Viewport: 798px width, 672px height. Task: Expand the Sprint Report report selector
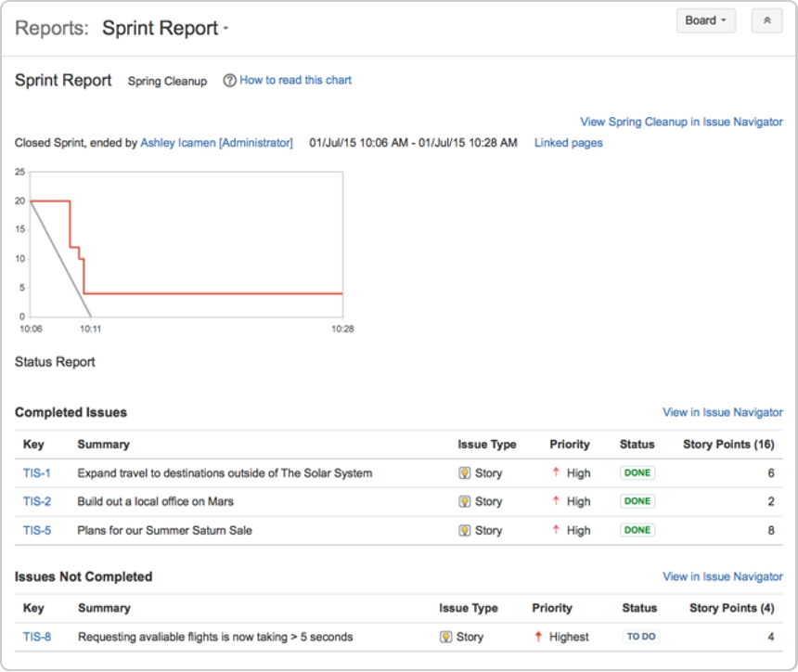(x=165, y=28)
